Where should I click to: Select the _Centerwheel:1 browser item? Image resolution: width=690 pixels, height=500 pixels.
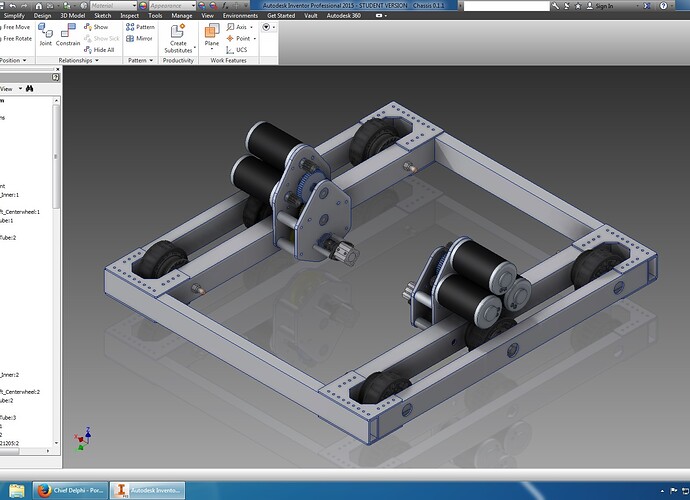(20, 212)
